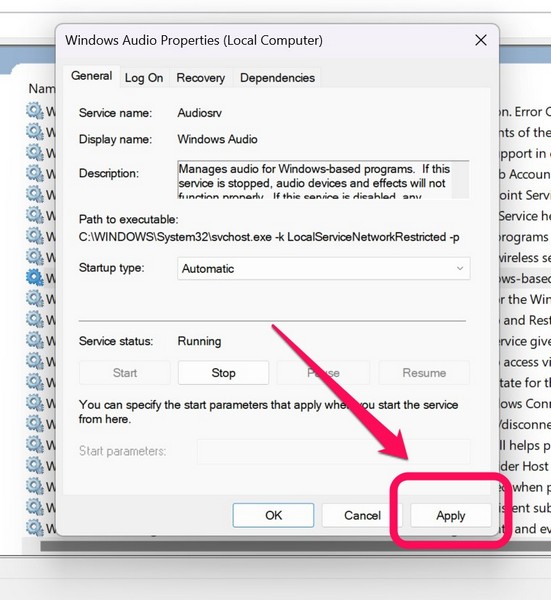Click the Description box scrollbar
Viewport: 551px width, 600px height.
click(x=461, y=179)
